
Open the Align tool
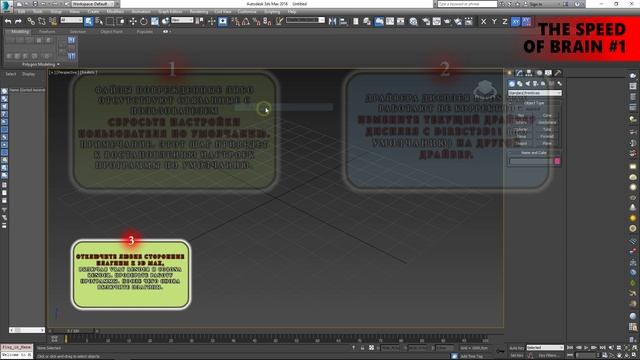coord(343,21)
